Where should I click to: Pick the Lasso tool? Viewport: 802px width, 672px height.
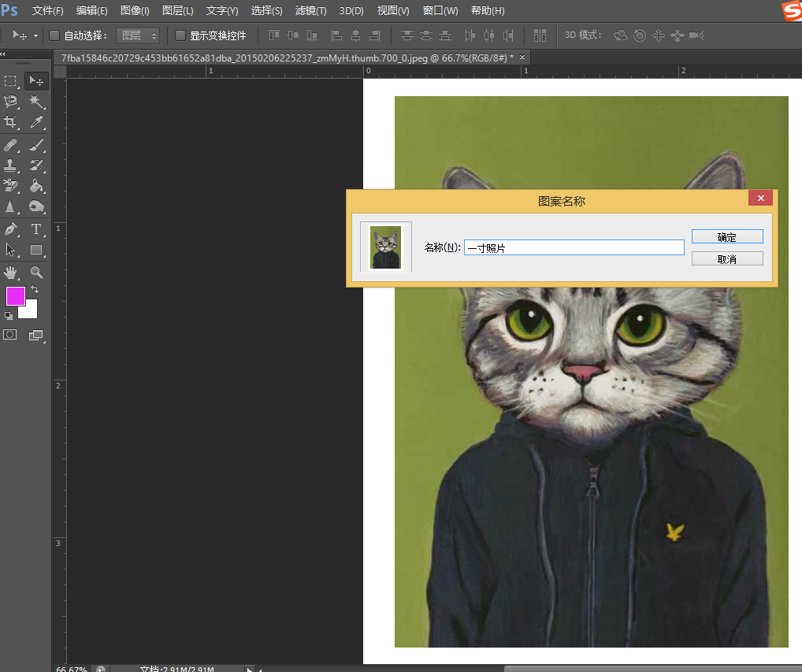10,102
